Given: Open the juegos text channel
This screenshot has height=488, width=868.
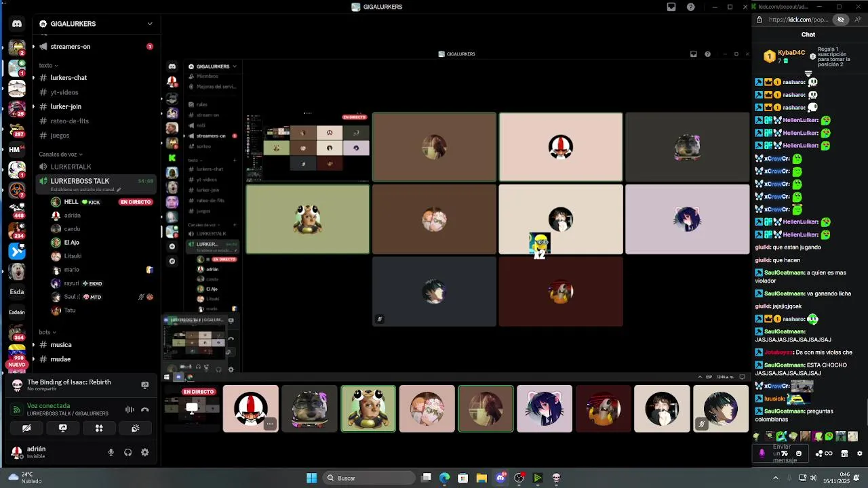Looking at the screenshot, I should pos(94,136).
